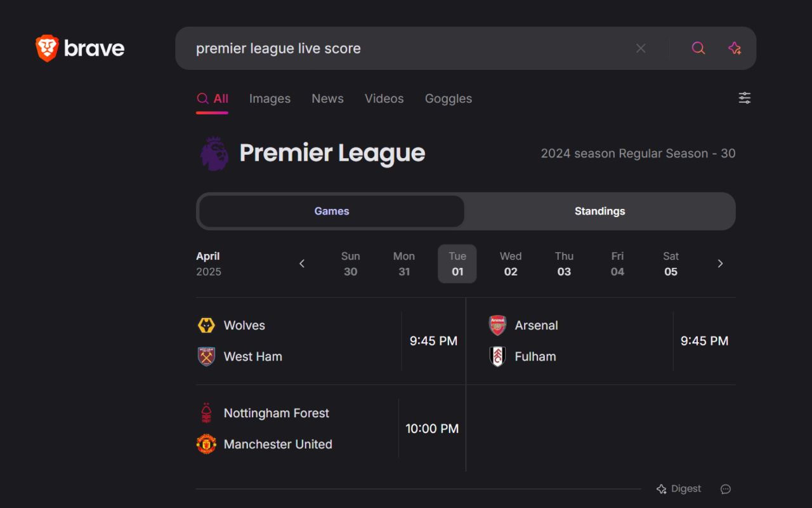812x508 pixels.
Task: Click the Premier League lion logo
Action: [214, 153]
